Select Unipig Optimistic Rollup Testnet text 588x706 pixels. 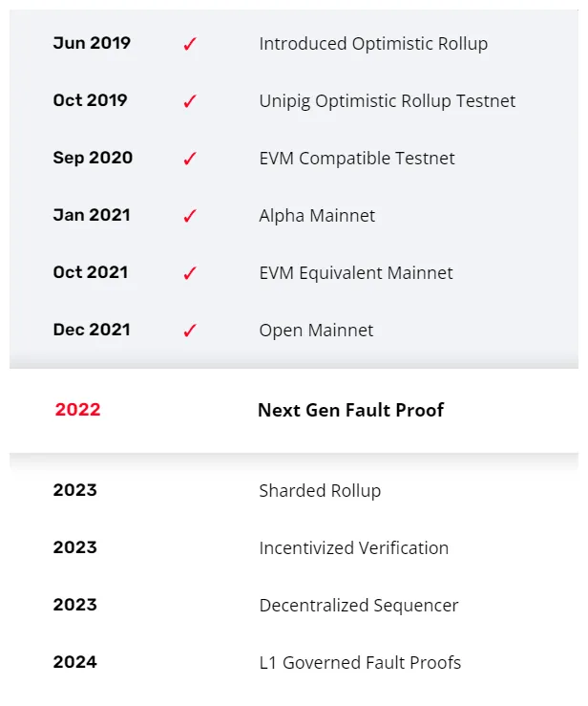[x=387, y=101]
